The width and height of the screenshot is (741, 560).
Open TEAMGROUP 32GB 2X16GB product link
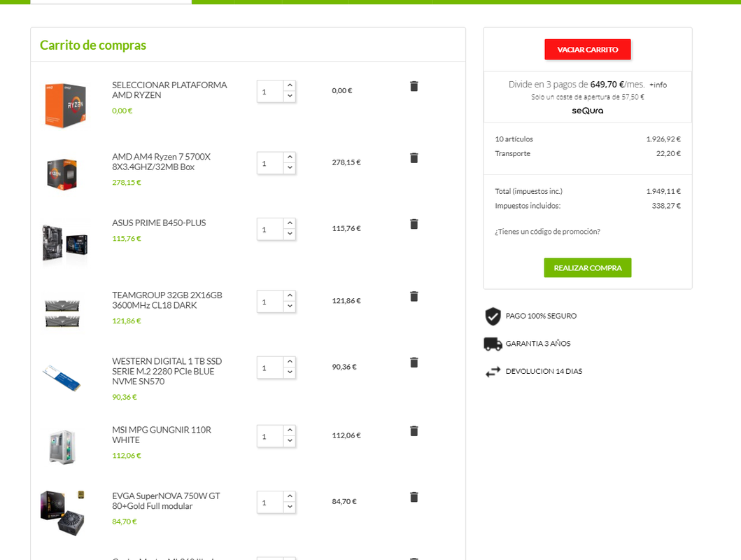167,300
